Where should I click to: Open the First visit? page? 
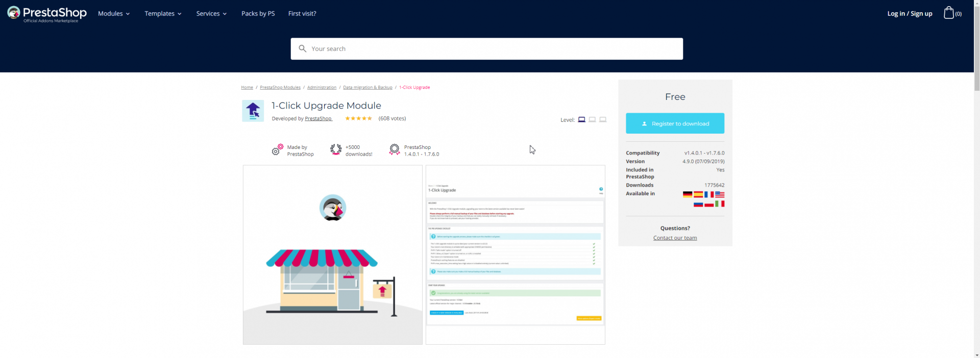302,14
